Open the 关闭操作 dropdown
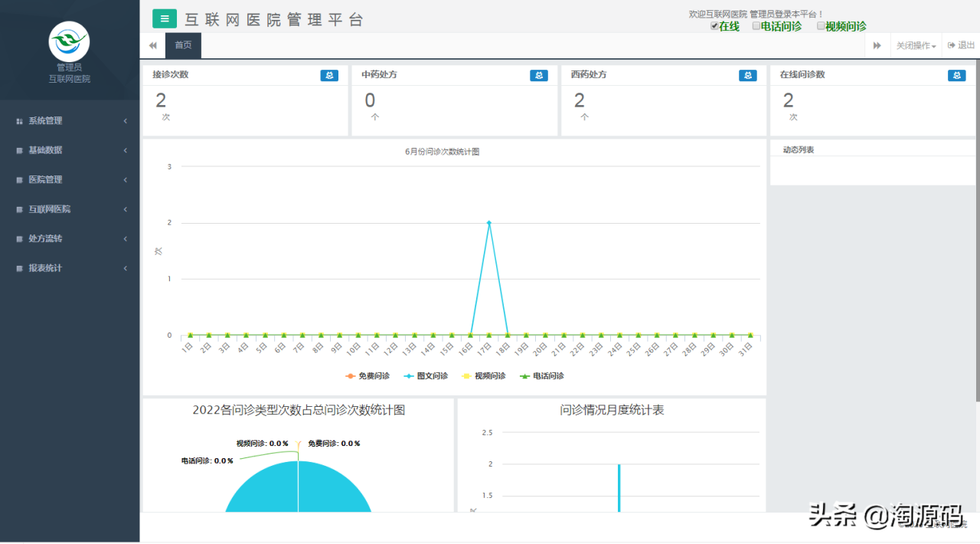Screen dimensions: 980x544 click(916, 45)
